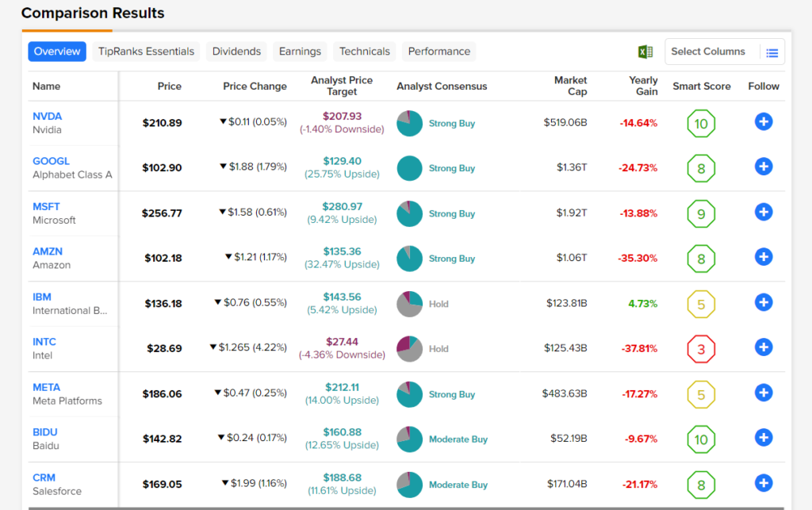
Task: Sort by Market Cap column header
Action: tap(570, 86)
